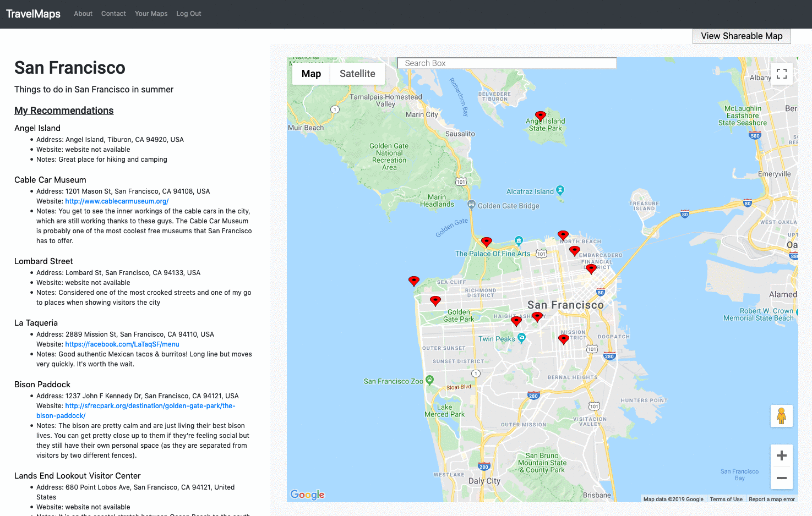Focus the map Search Box field
Screen dimensions: 812x516
tap(507, 63)
